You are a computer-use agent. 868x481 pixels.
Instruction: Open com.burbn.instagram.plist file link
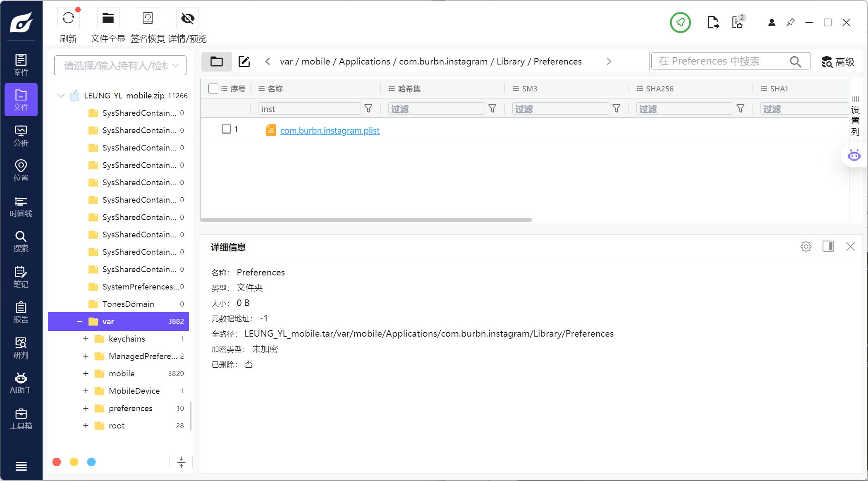[330, 131]
